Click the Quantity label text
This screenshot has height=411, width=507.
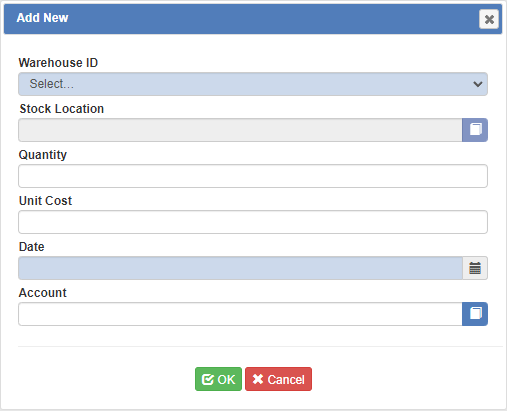click(x=43, y=155)
